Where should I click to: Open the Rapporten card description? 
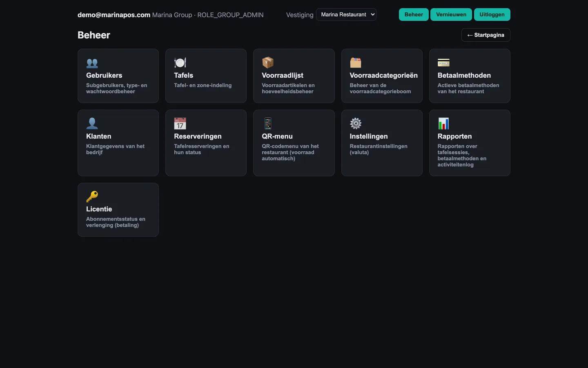[x=462, y=155]
